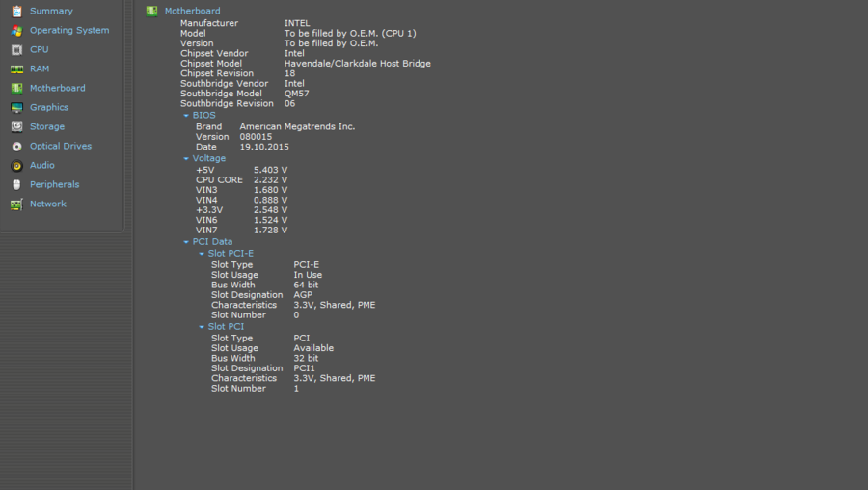The width and height of the screenshot is (868, 490).
Task: Click the Graphics monitor icon
Action: (16, 107)
